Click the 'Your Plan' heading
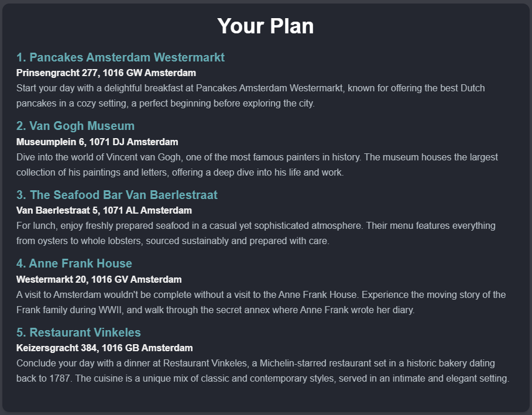Viewport: 532px width, 415px height. click(x=265, y=26)
